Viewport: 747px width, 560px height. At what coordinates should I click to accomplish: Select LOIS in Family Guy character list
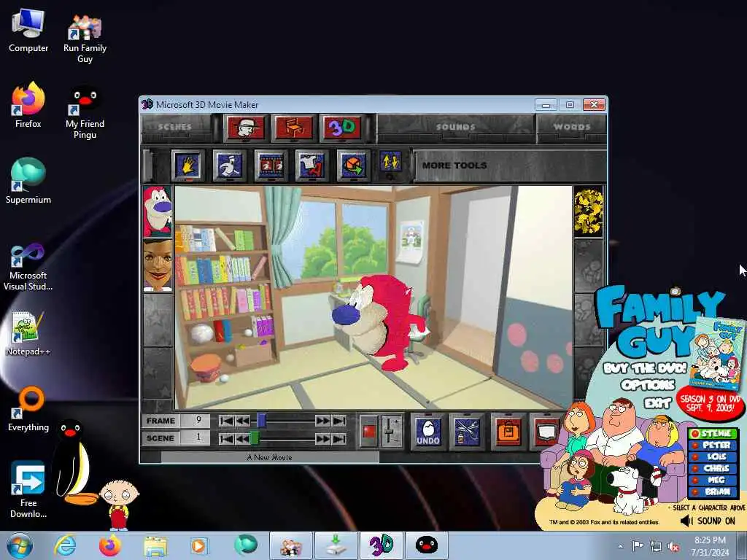tap(713, 456)
